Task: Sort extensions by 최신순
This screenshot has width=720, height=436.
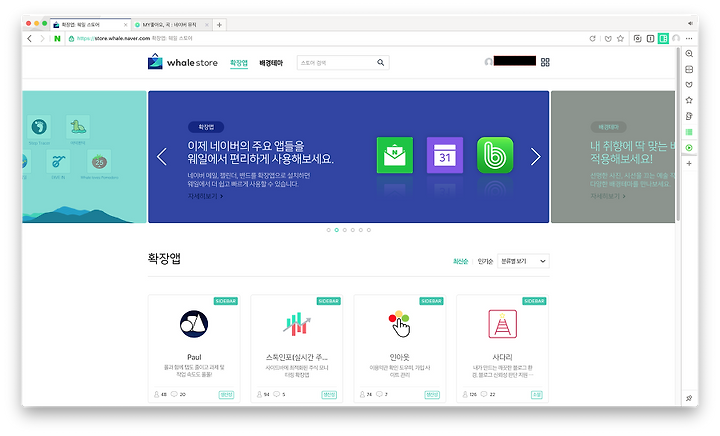Action: click(x=461, y=261)
